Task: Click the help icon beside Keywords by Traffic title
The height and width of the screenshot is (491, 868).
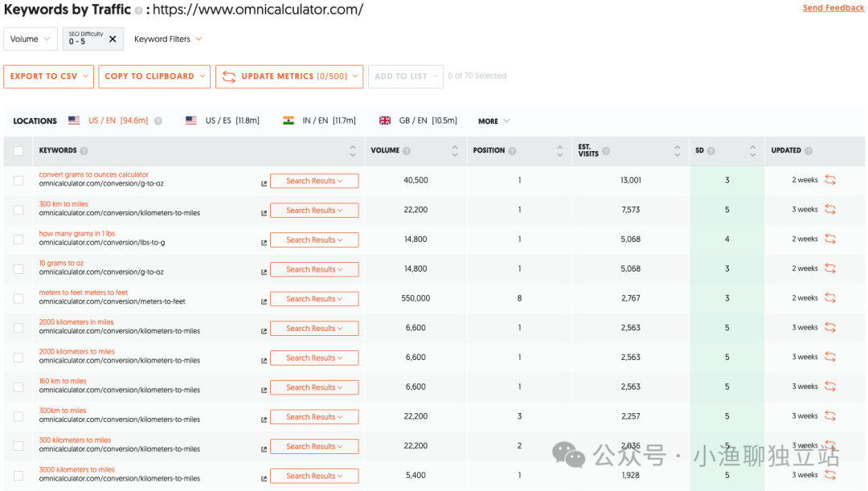Action: [x=138, y=10]
